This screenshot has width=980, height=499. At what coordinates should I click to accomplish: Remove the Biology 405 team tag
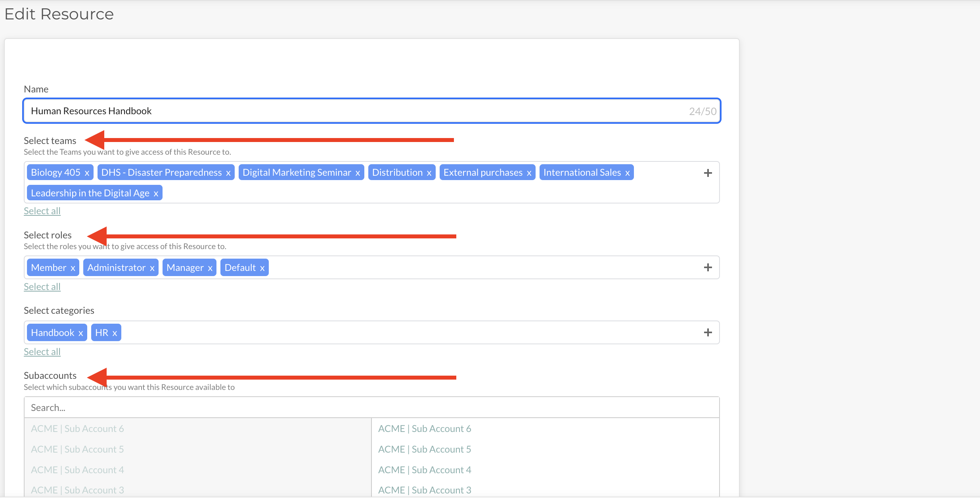click(x=87, y=173)
